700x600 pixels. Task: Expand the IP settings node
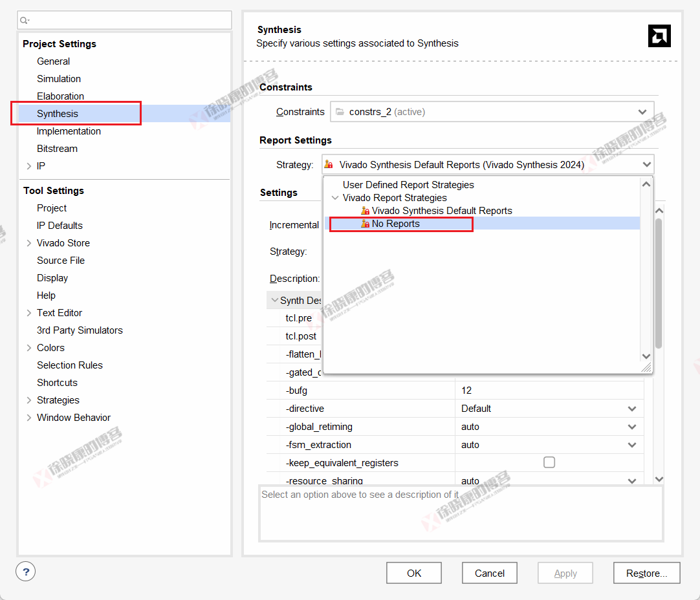click(29, 166)
